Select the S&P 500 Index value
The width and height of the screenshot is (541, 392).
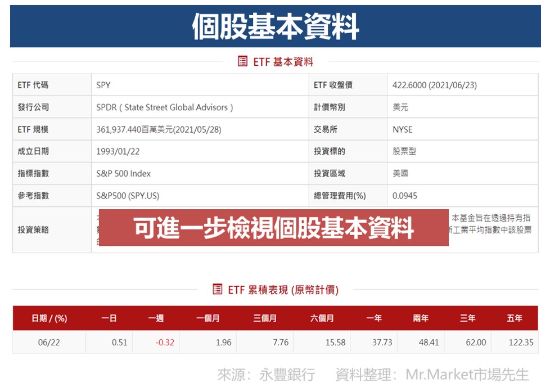(123, 174)
